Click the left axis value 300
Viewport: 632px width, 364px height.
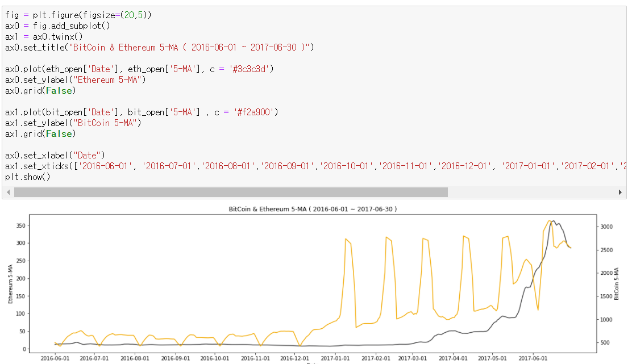tap(21, 243)
